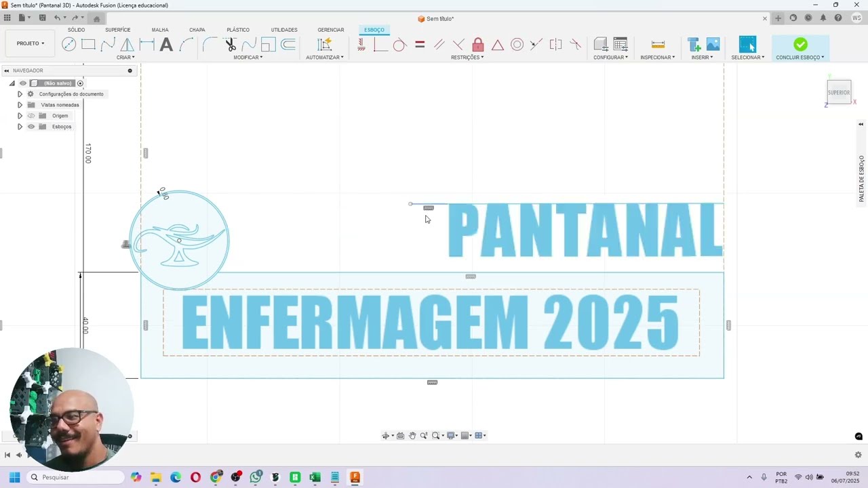The height and width of the screenshot is (488, 868).
Task: Select the Sketch Dimension tool
Action: pyautogui.click(x=146, y=45)
